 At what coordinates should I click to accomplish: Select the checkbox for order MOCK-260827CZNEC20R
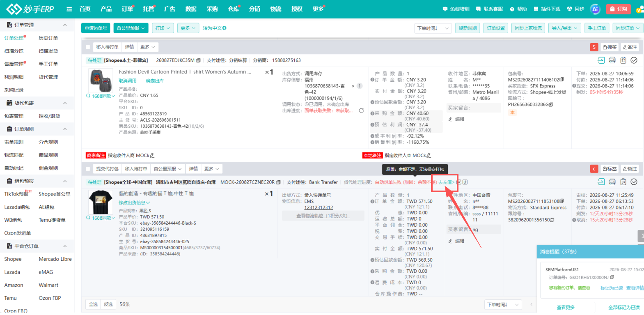88,169
